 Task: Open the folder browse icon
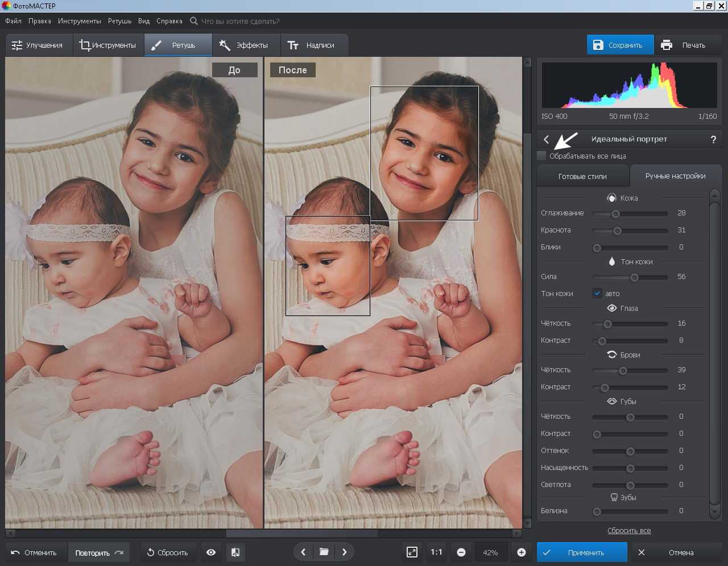coord(324,552)
